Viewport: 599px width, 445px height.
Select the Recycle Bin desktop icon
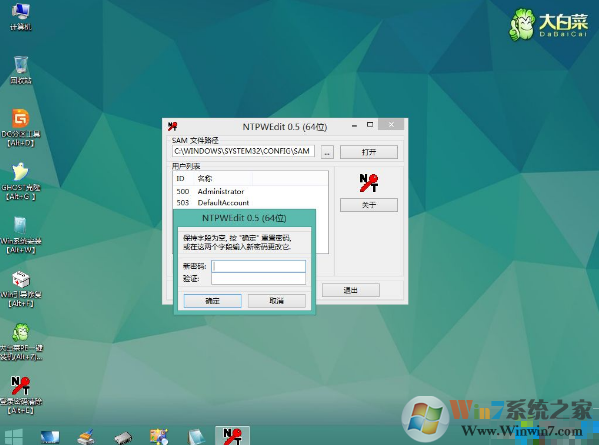click(x=21, y=70)
